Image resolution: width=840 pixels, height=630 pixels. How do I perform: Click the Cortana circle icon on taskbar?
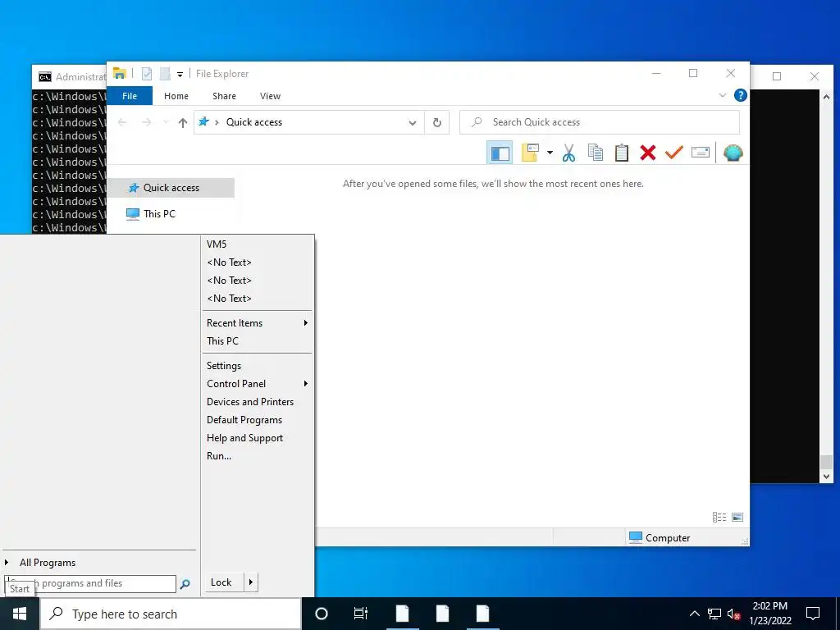[322, 614]
